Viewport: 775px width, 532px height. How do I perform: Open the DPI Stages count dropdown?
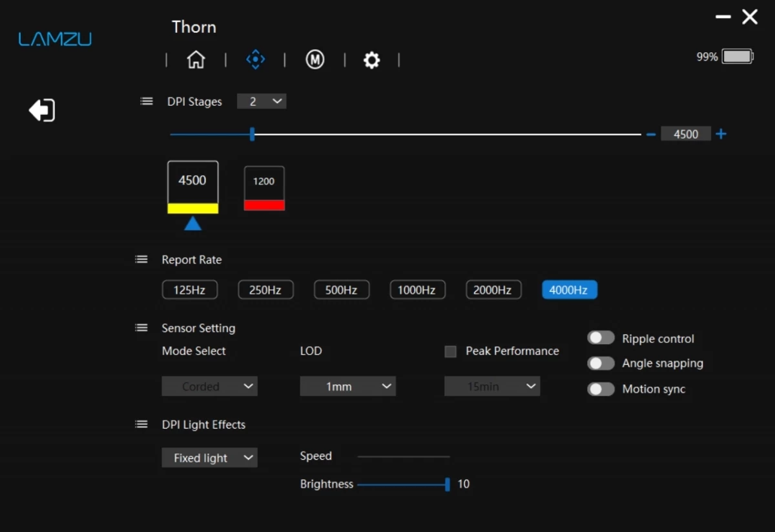(x=262, y=101)
